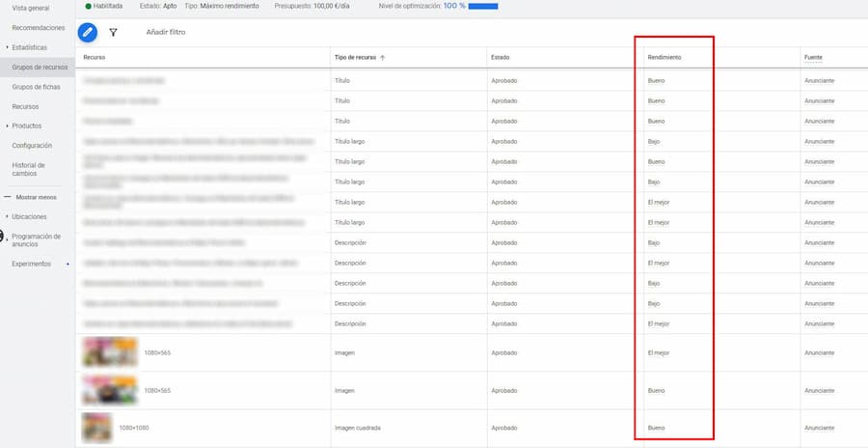Go to Recomendaciones page
Image resolution: width=868 pixels, height=448 pixels.
[39, 28]
